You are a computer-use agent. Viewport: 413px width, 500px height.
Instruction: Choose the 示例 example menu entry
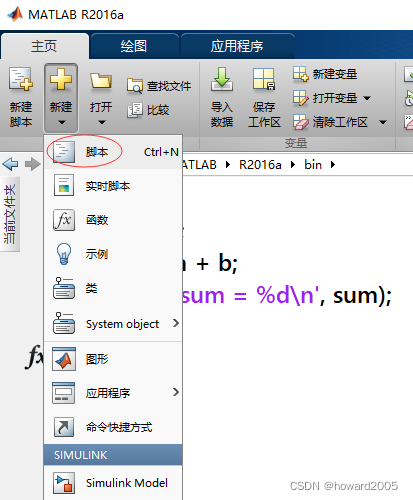(x=113, y=254)
